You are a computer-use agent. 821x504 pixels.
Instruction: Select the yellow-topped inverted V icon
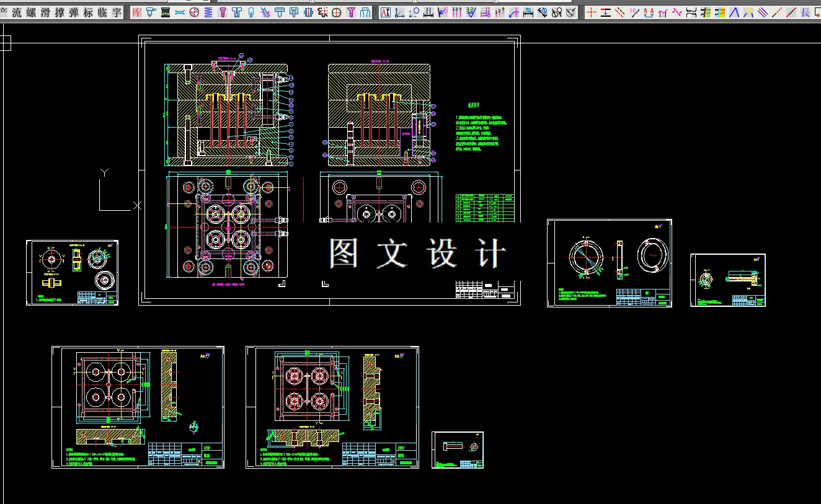(748, 12)
